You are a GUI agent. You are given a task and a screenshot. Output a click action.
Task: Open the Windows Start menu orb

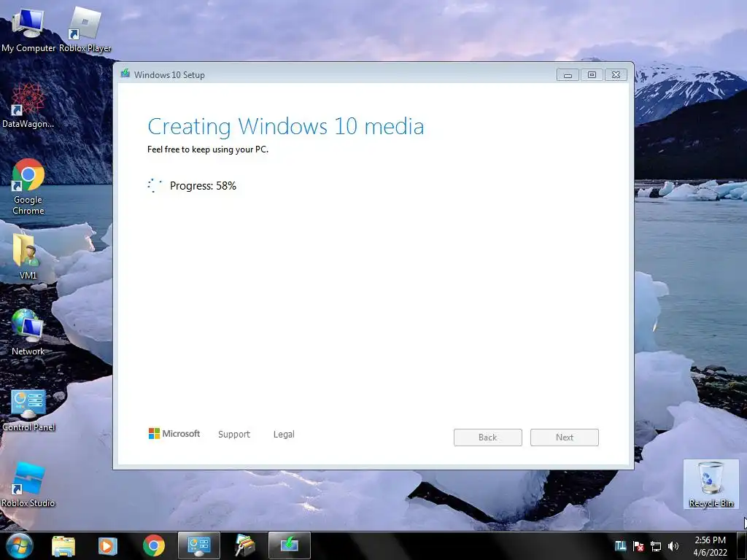20,545
